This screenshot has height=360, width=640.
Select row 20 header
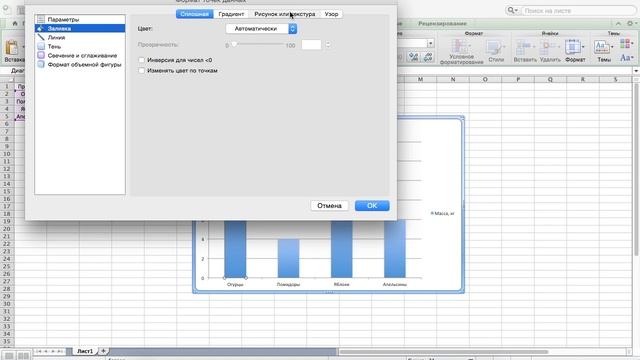7,229
